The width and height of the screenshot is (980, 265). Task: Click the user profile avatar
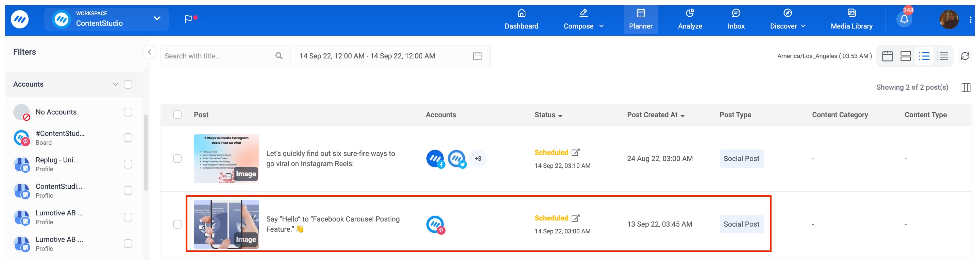(x=949, y=19)
